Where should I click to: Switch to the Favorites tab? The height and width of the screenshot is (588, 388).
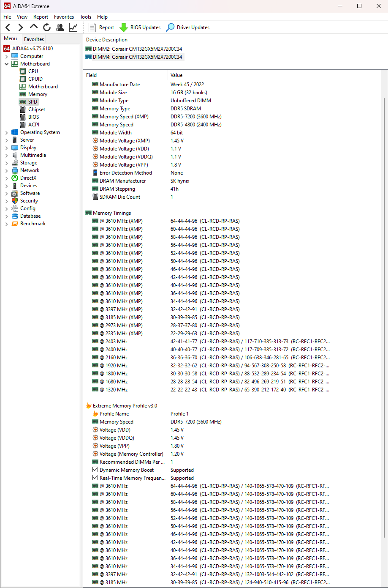tap(34, 39)
